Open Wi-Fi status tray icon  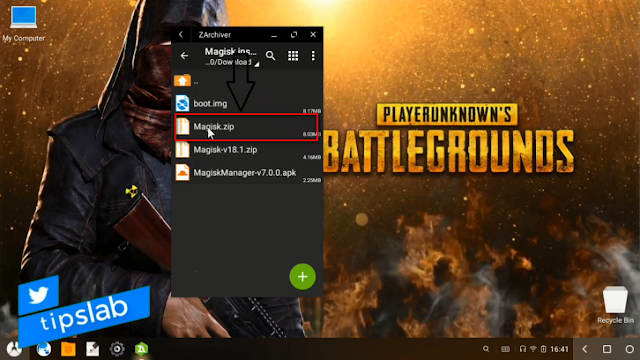[533, 349]
